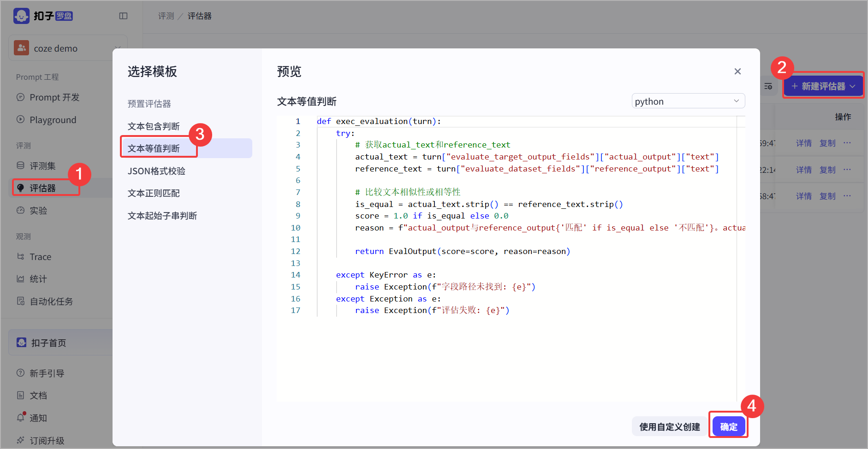The height and width of the screenshot is (449, 868).
Task: Click line number 17 in code gutter
Action: coord(296,310)
